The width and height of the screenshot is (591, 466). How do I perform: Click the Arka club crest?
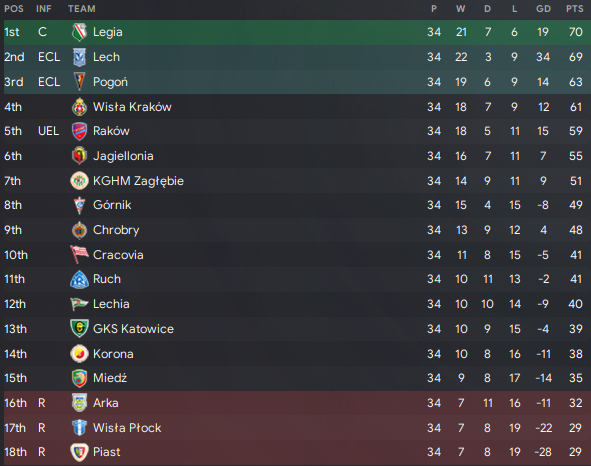coord(79,403)
